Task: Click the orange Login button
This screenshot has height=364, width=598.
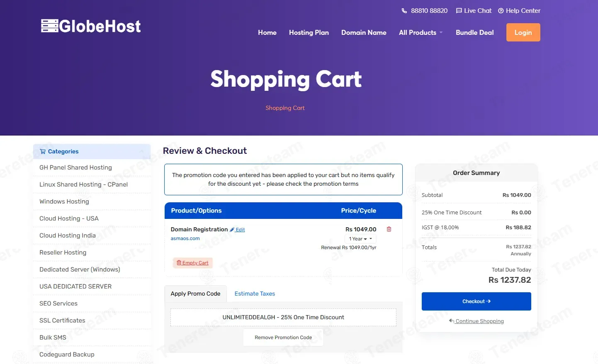Action: coord(523,32)
